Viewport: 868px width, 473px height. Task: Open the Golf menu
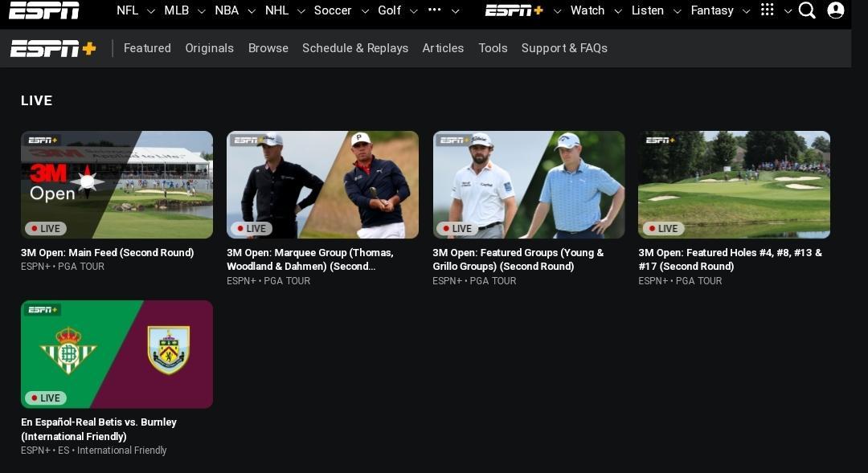pos(389,10)
